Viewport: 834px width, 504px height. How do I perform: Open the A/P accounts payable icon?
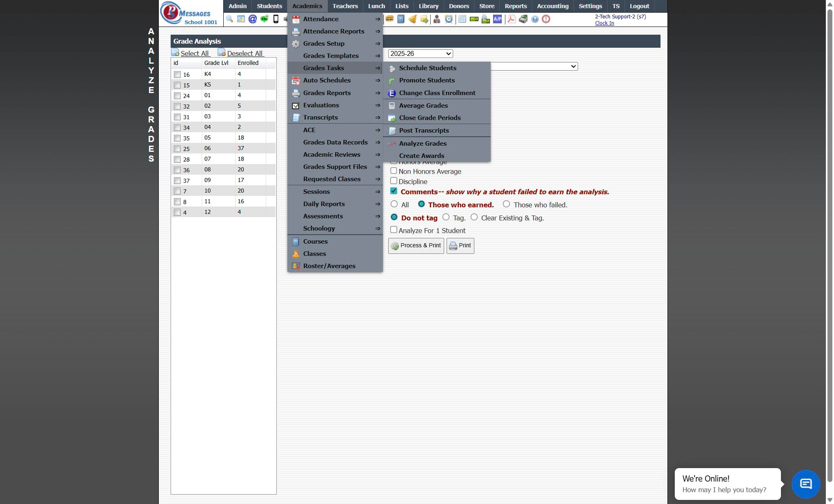497,19
